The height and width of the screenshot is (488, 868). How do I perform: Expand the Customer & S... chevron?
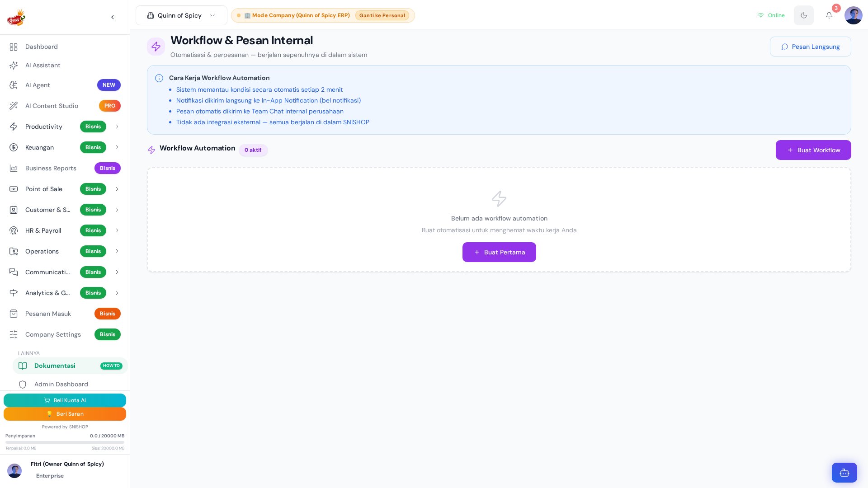(117, 210)
